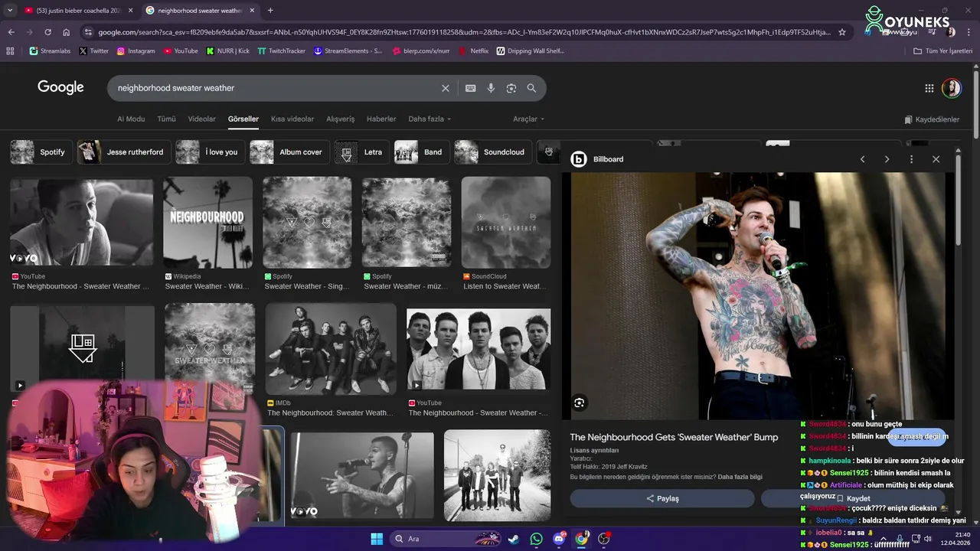
Task: Filter images by İ love you chip
Action: pyautogui.click(x=210, y=152)
